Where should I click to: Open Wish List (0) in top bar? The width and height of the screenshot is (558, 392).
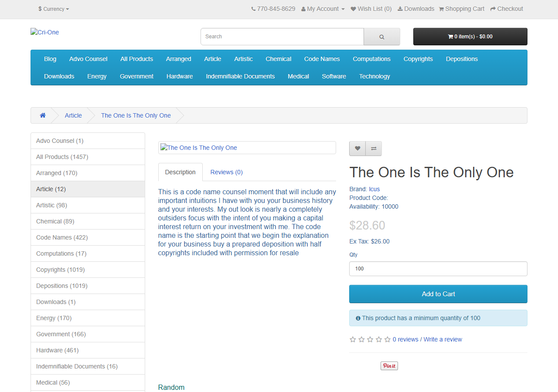point(371,9)
